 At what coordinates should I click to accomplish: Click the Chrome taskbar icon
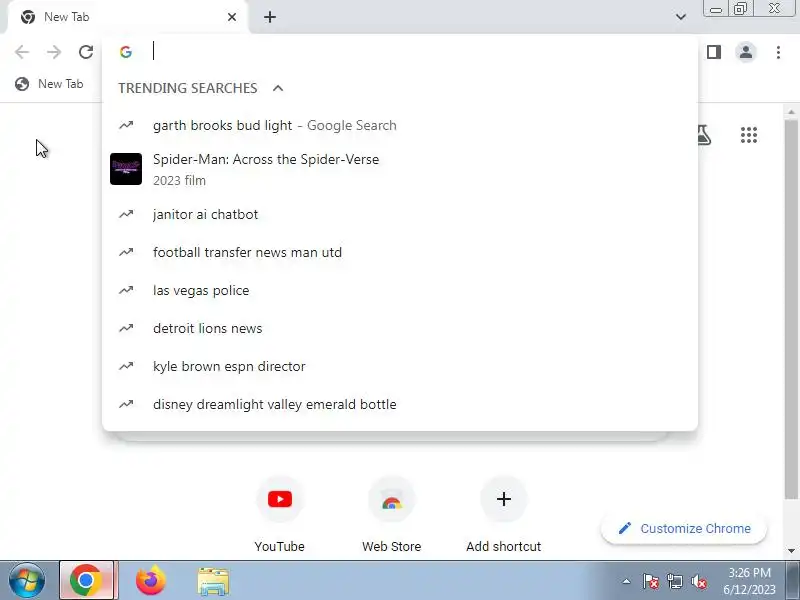pyautogui.click(x=87, y=581)
